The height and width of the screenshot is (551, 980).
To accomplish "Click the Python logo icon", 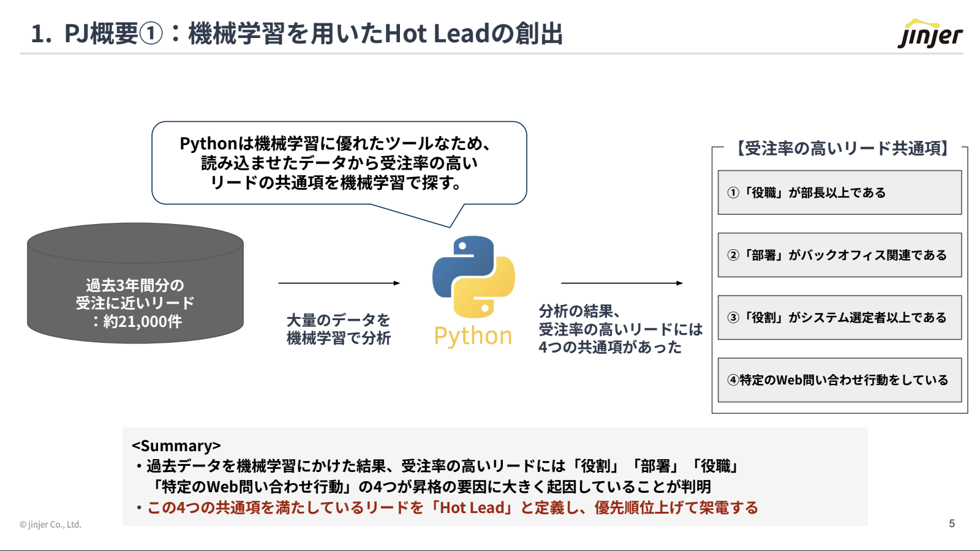I will point(473,277).
